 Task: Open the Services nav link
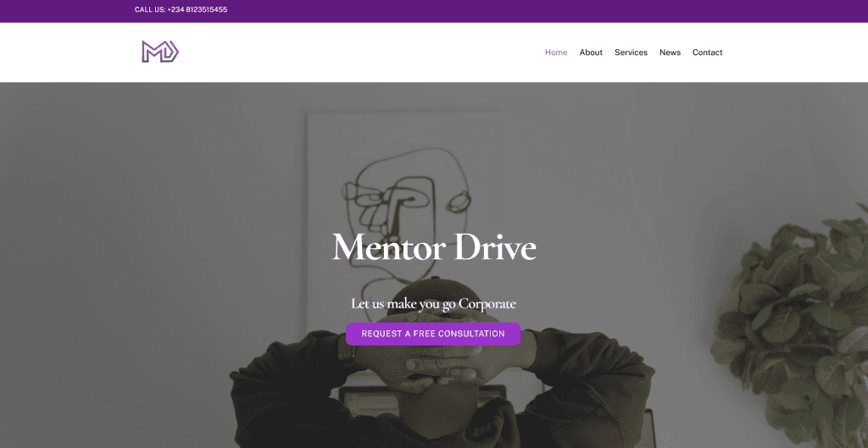(631, 53)
